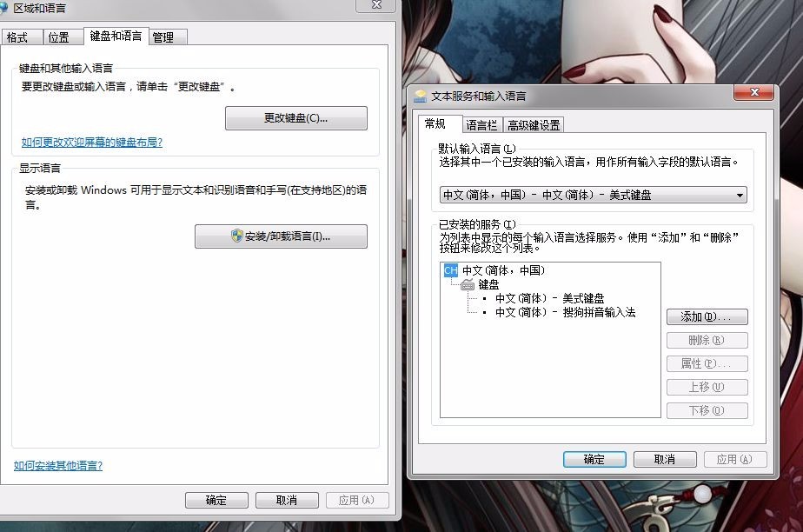Screen dimensions: 803x532
Task: Select the 中文(简体，中国) tree node
Action: pos(503,270)
